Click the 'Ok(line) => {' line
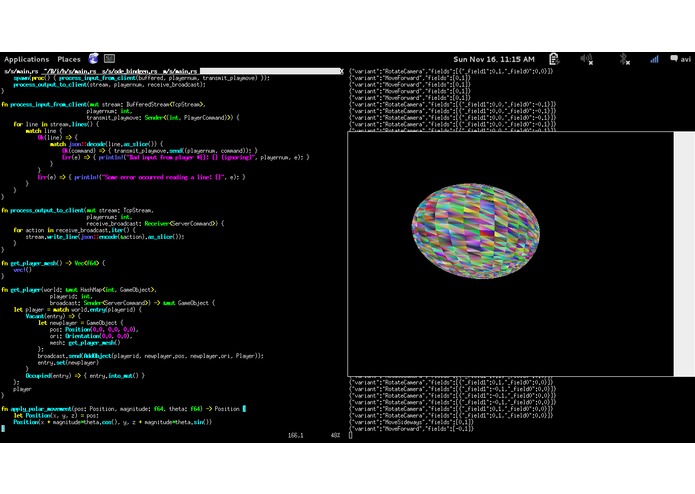 (x=57, y=138)
